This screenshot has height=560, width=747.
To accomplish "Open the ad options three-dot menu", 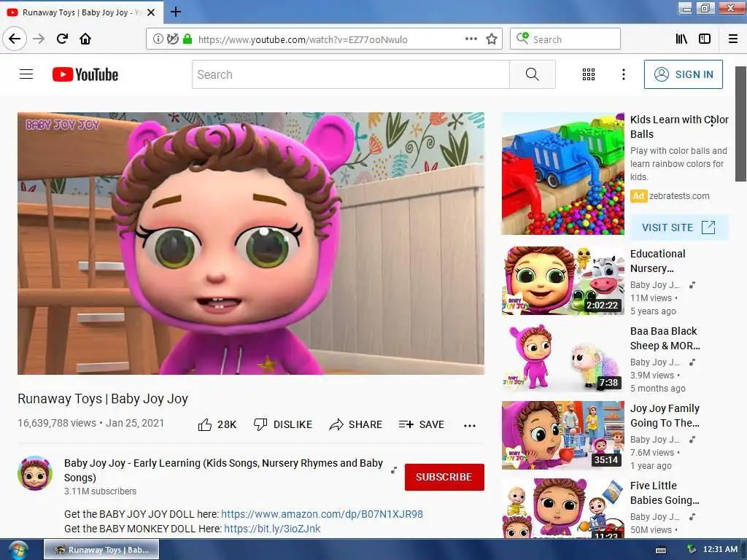I will [x=712, y=121].
